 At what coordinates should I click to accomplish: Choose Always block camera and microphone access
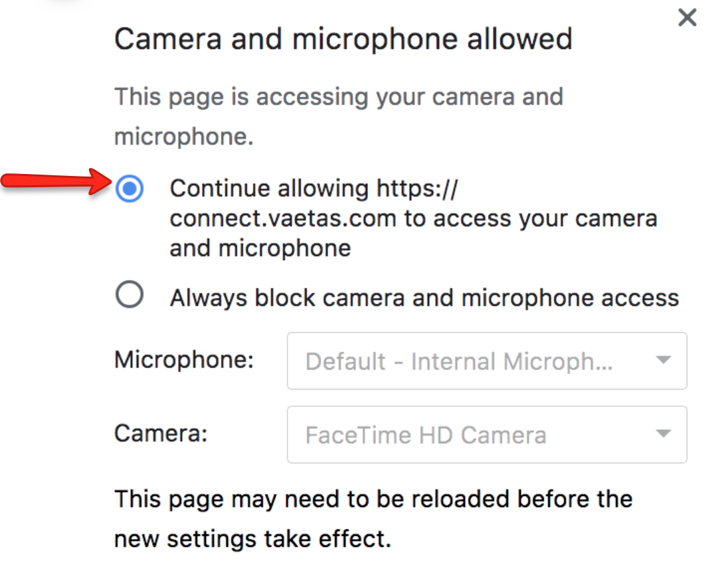click(130, 295)
